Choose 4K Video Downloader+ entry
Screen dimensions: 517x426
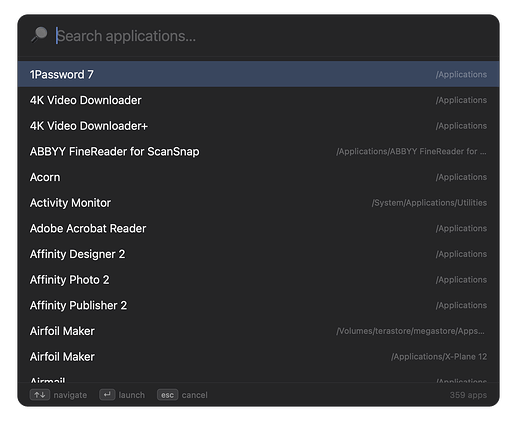pos(258,126)
